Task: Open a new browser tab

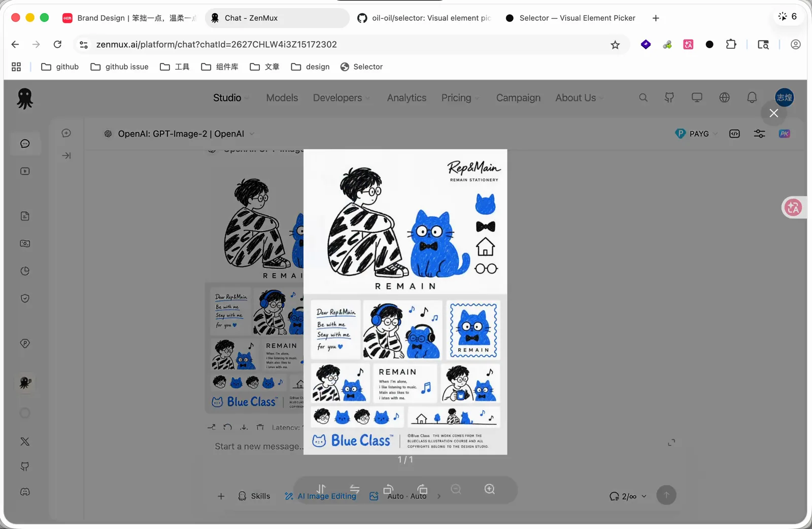Action: pos(656,18)
